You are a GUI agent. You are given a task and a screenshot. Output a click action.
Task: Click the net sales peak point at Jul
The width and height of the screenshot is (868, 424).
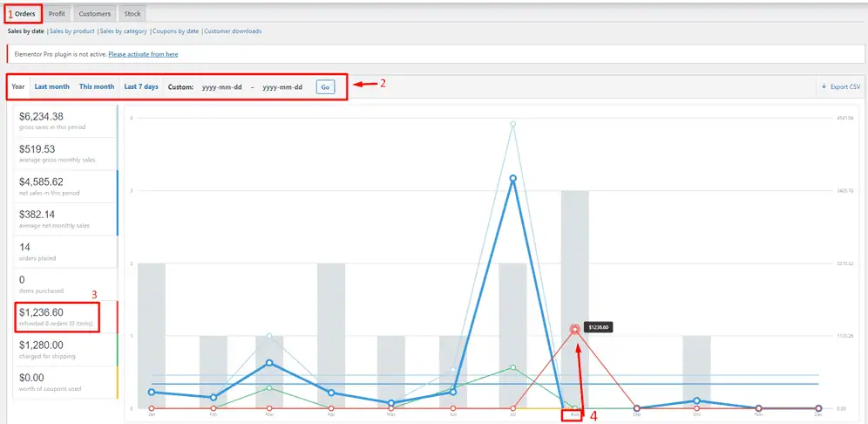click(x=513, y=179)
